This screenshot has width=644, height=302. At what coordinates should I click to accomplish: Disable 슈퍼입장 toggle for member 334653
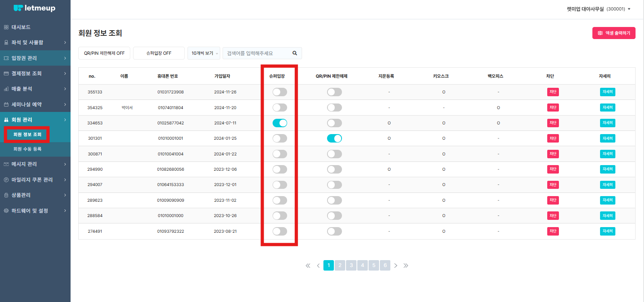[x=280, y=123]
